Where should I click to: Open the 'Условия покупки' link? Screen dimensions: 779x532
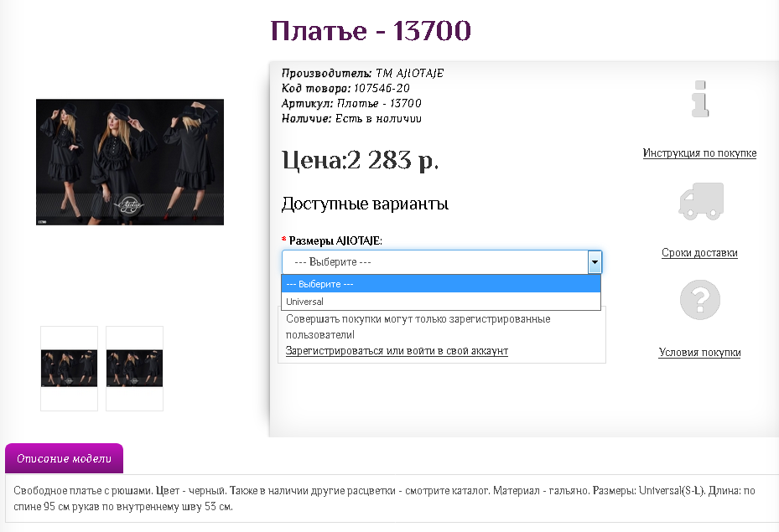click(x=699, y=353)
